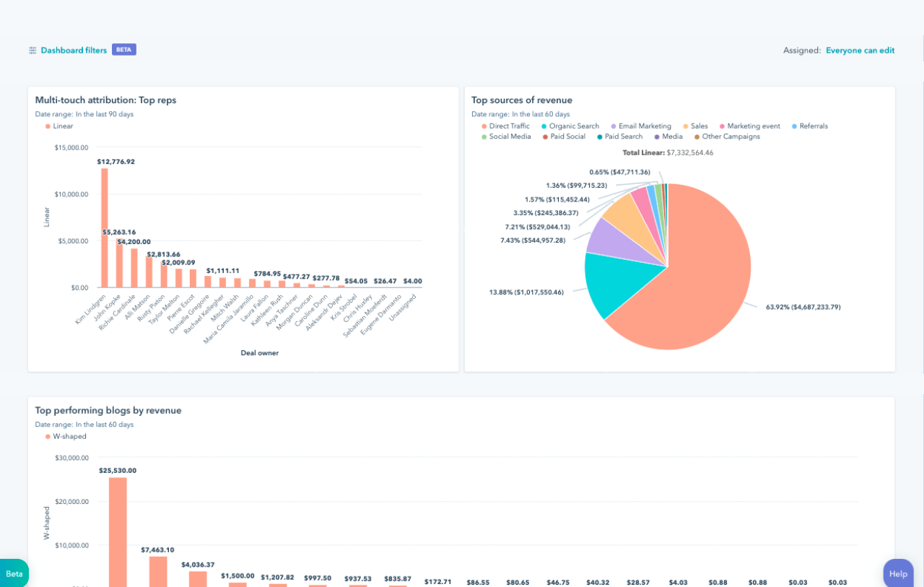This screenshot has height=587, width=924.
Task: Open the Help widget in the bottom right
Action: pyautogui.click(x=898, y=573)
